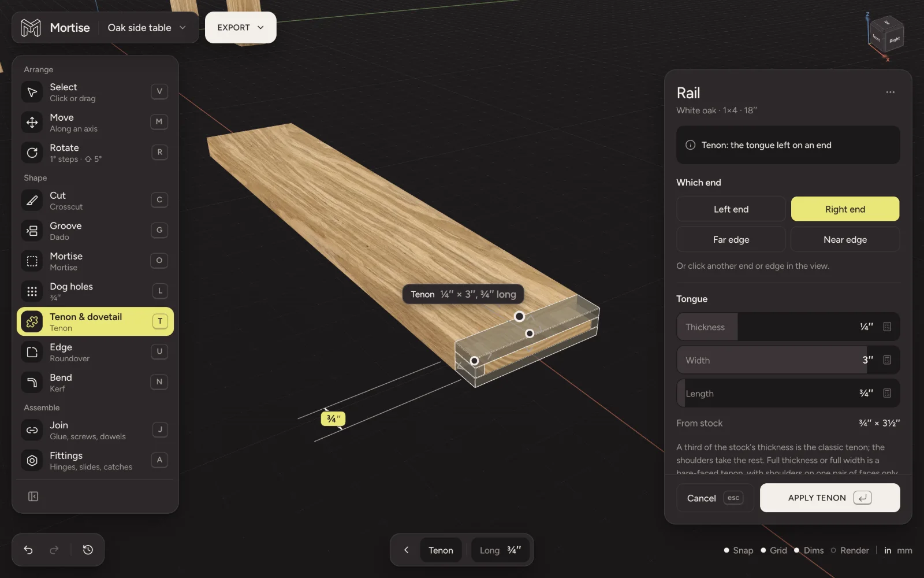
Task: Select the Left end option
Action: [731, 209]
